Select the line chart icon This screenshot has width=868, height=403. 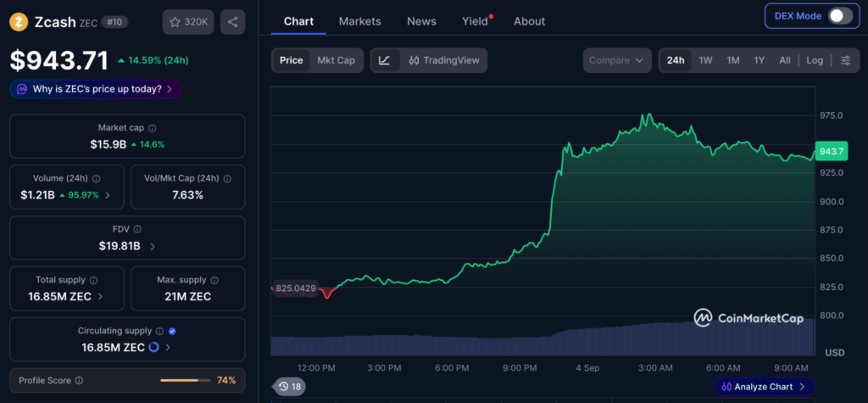coord(385,60)
